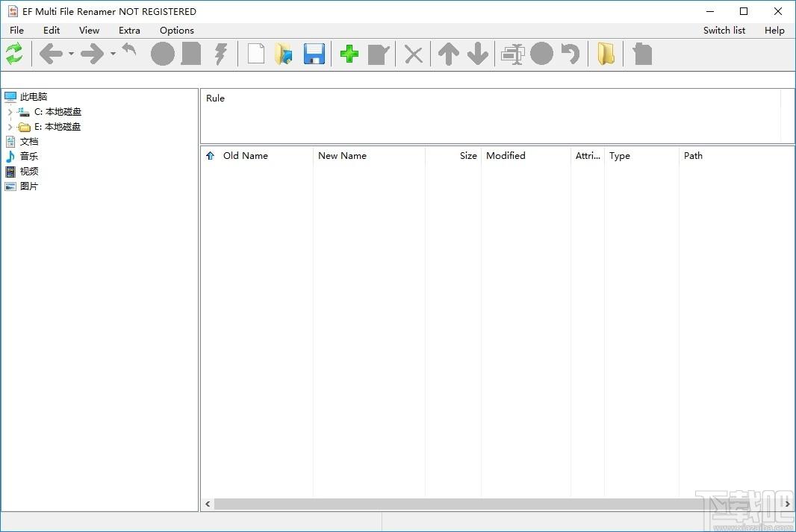The image size is (796, 532).
Task: Open the folder with blue arrow icon
Action: click(284, 54)
